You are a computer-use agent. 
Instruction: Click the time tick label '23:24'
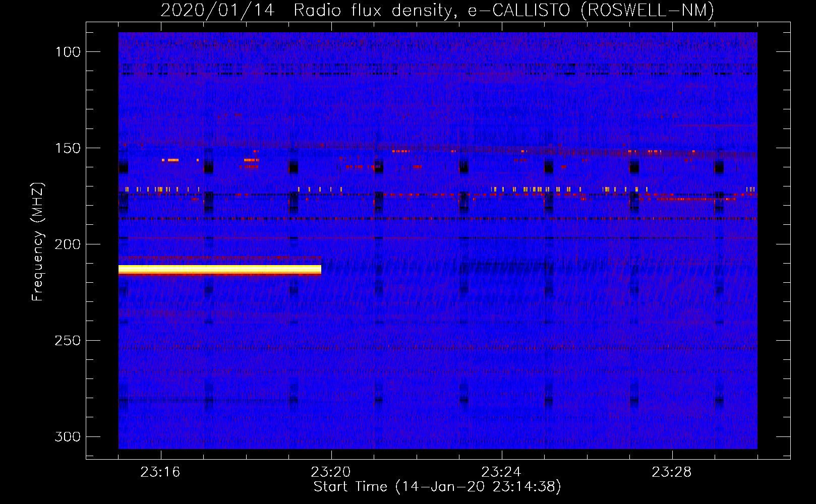tap(501, 472)
